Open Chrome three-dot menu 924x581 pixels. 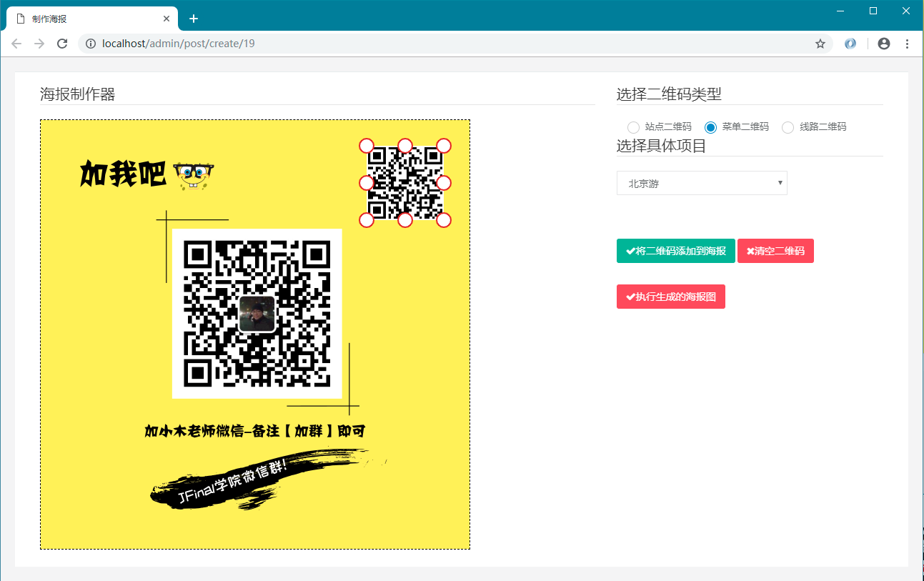coord(908,44)
